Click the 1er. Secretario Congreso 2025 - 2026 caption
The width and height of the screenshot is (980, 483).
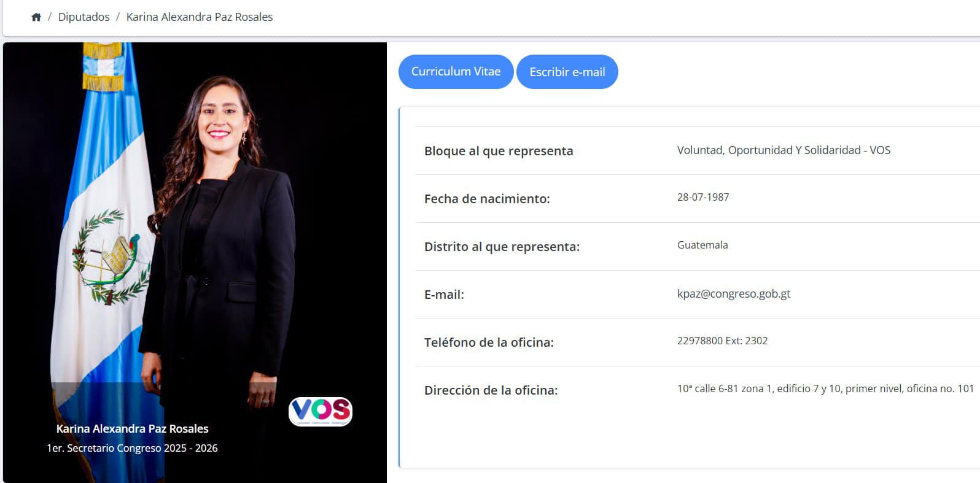point(133,448)
